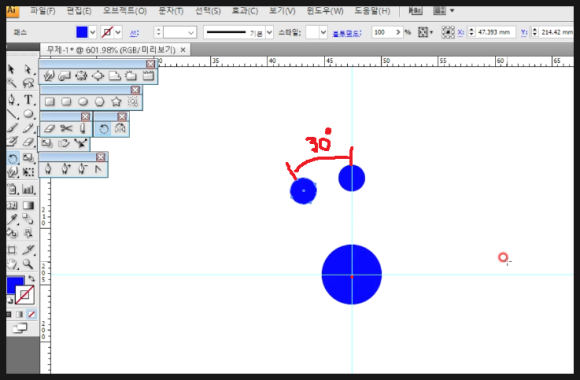Select the Line Segment tool
Viewport: 580px width, 380px height.
11,114
